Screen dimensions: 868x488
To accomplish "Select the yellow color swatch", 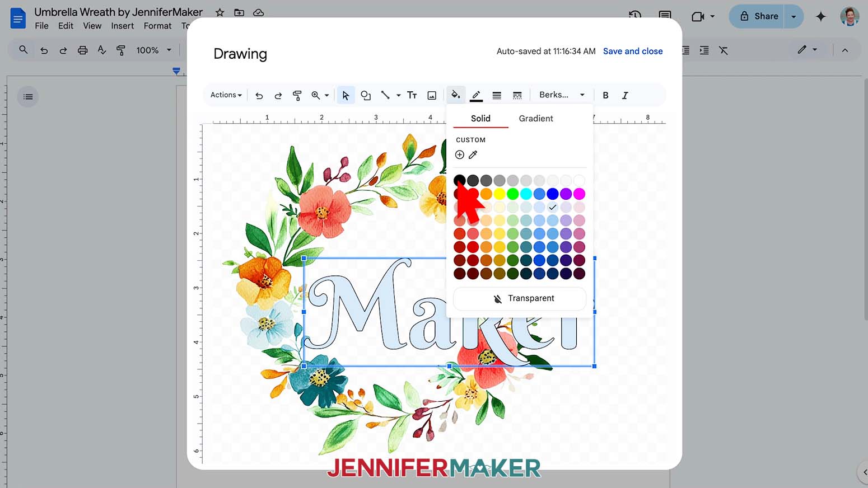I will click(x=500, y=194).
